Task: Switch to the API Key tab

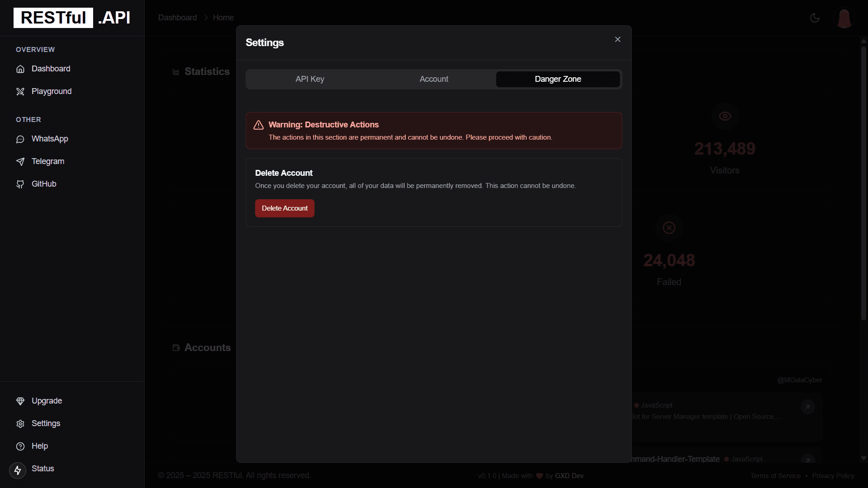Action: pyautogui.click(x=310, y=79)
